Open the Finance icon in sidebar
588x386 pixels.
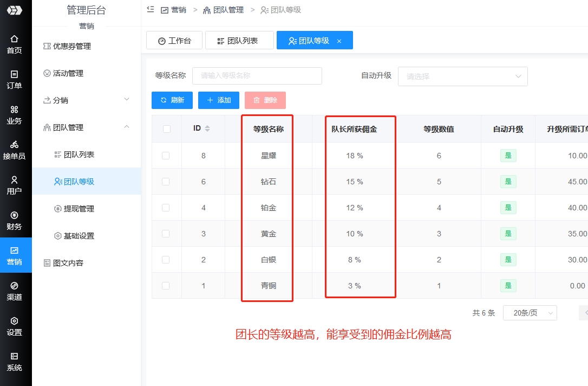pos(15,215)
